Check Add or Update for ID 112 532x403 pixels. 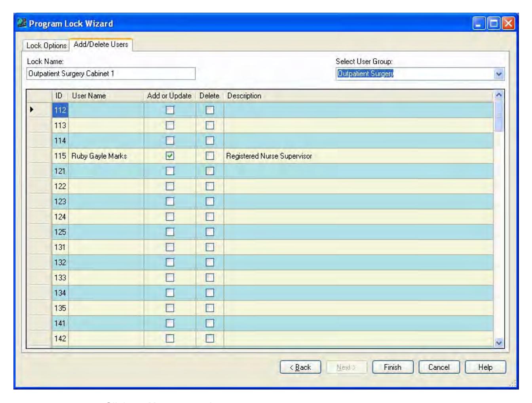point(170,110)
